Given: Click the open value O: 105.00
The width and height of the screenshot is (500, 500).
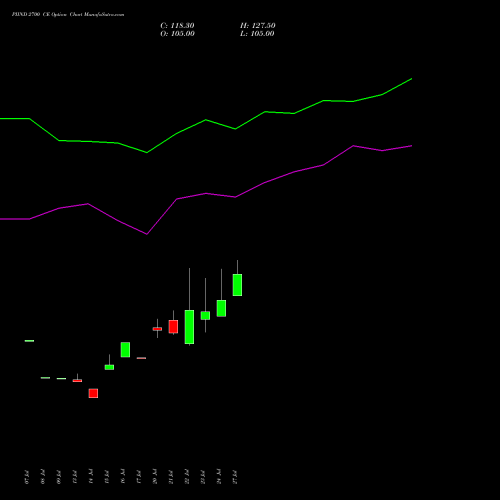Looking at the screenshot, I should coord(177,34).
